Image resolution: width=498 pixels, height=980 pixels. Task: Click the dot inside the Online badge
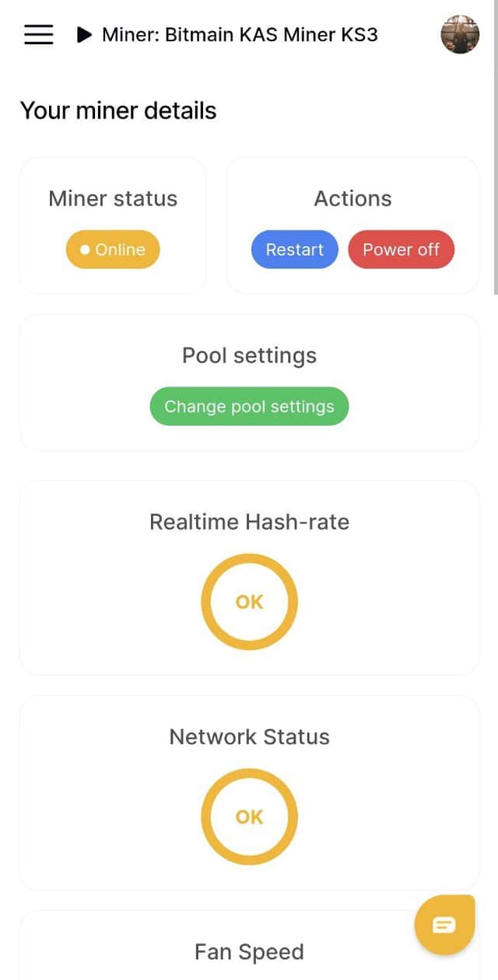click(86, 250)
